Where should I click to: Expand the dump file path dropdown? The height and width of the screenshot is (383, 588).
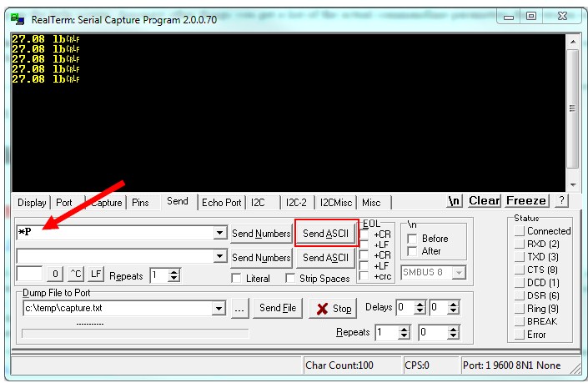click(219, 309)
